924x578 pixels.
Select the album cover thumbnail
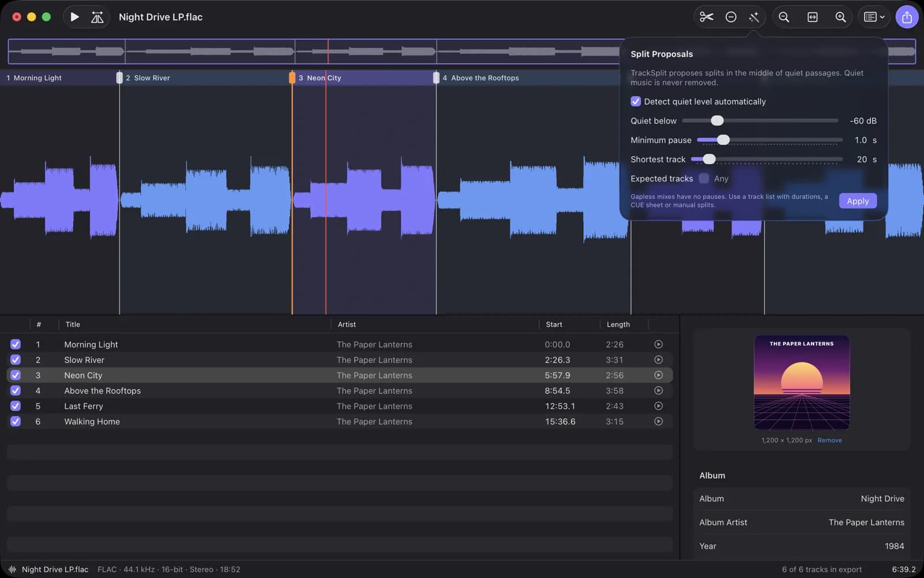coord(802,383)
